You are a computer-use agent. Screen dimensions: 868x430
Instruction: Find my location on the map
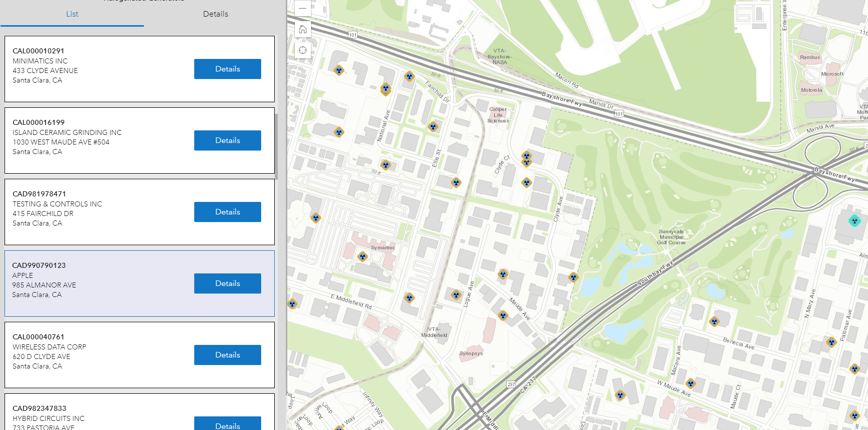coord(302,50)
